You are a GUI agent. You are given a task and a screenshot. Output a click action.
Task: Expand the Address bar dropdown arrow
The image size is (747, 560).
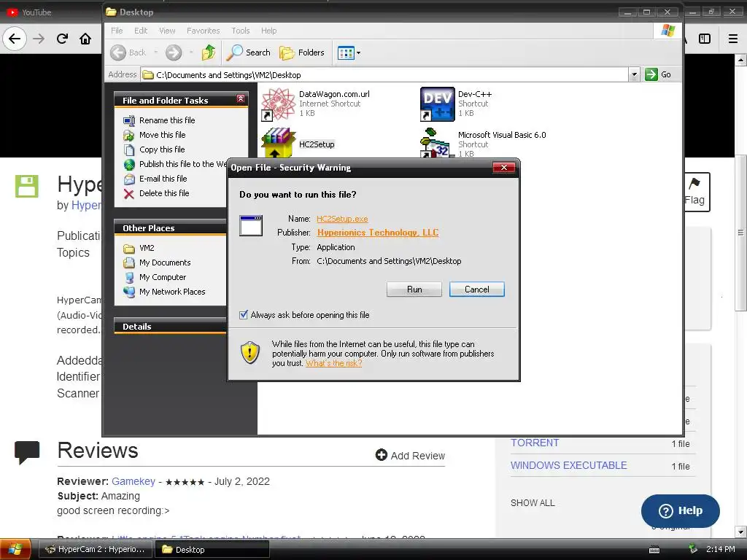pyautogui.click(x=634, y=75)
